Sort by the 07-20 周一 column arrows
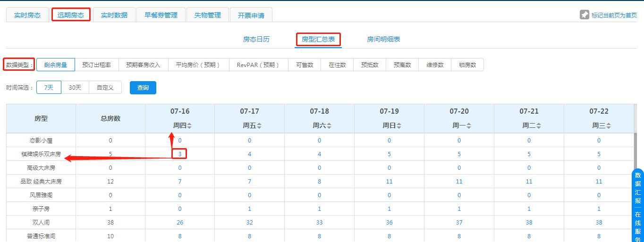The height and width of the screenshot is (242, 644). [x=469, y=126]
